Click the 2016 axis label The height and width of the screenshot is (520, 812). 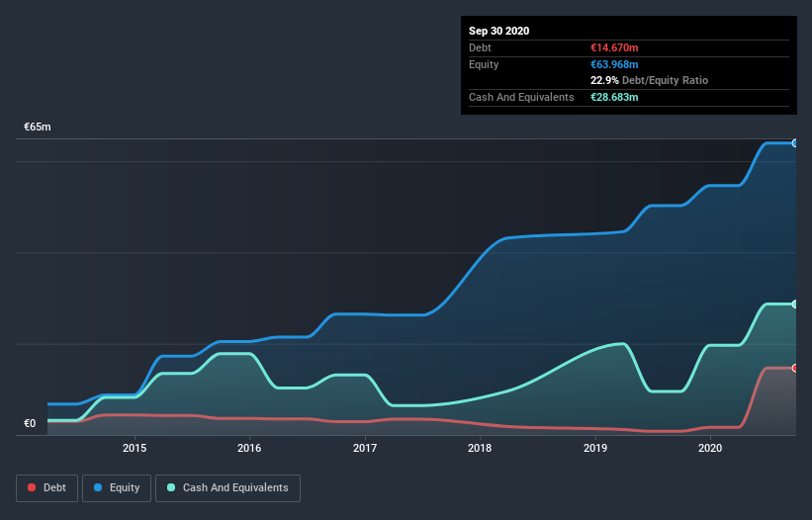(249, 448)
